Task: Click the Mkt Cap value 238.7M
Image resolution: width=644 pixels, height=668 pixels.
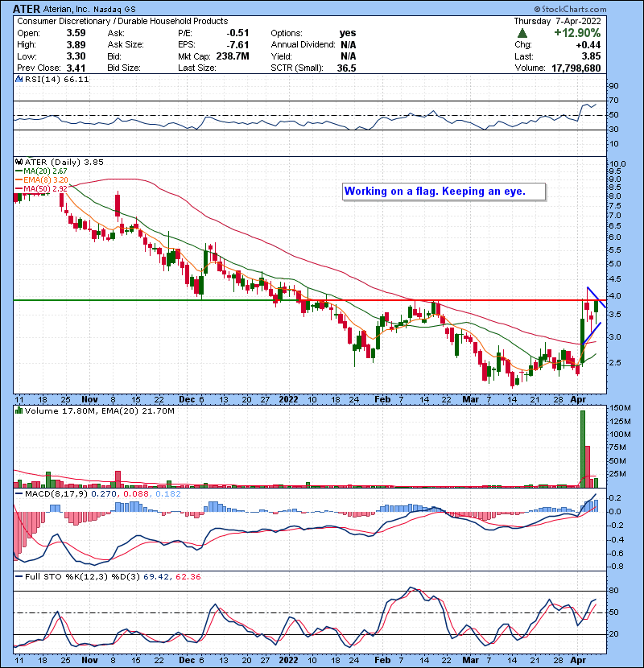Action: pyautogui.click(x=233, y=56)
